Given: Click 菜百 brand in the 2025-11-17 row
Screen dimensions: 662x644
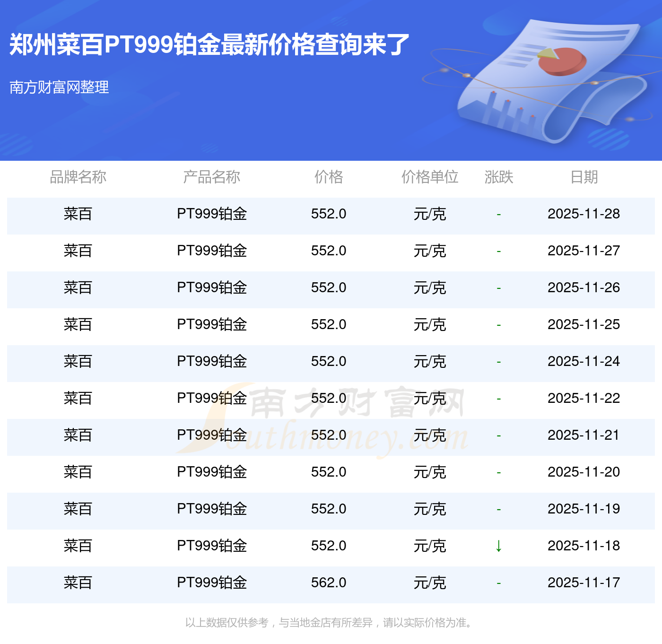Looking at the screenshot, I should pos(78,583).
